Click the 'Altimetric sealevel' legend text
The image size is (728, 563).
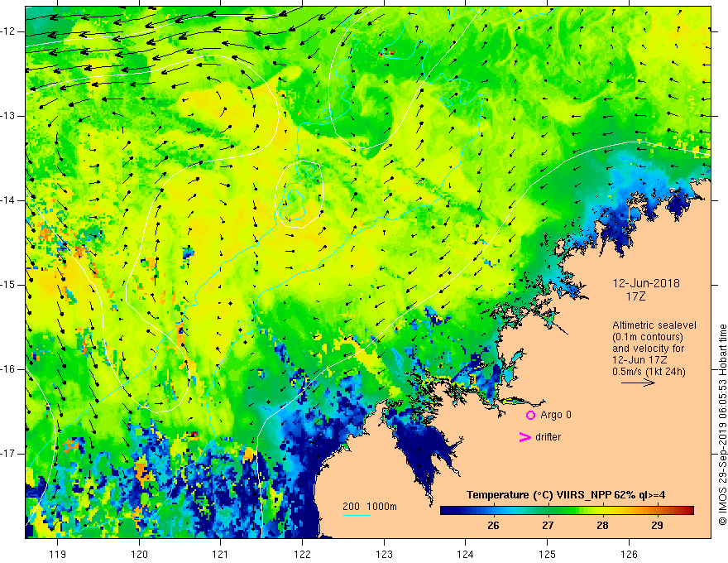(x=654, y=325)
